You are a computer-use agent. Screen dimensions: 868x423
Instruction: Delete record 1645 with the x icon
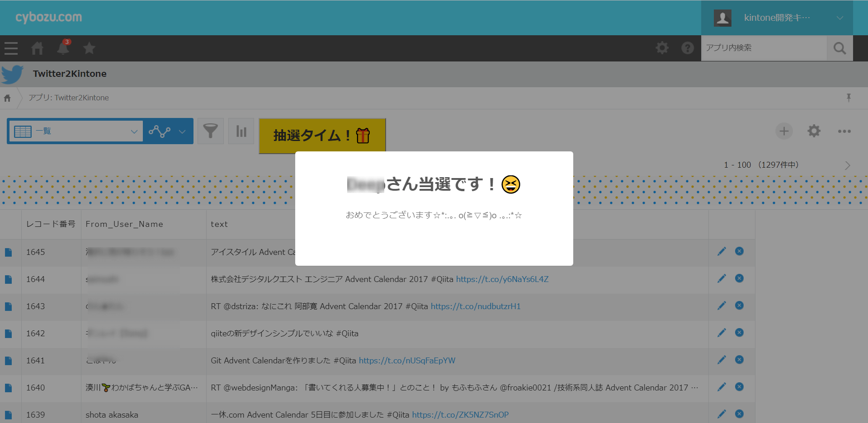coord(739,251)
